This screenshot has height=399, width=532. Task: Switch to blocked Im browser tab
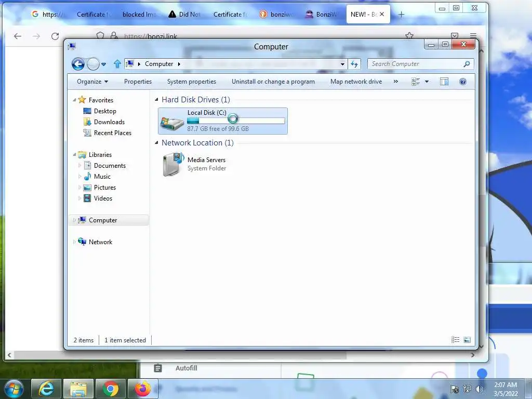[x=139, y=14]
